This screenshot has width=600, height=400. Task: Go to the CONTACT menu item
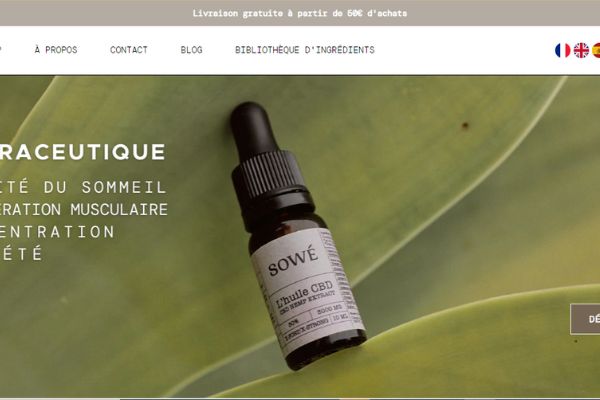click(x=129, y=50)
